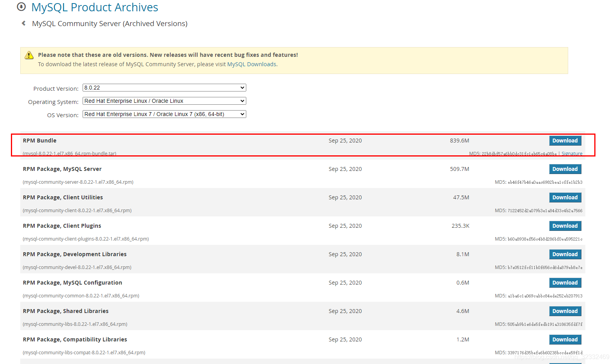Select 'RPM Package, MySQL Configuration' title

click(x=72, y=283)
